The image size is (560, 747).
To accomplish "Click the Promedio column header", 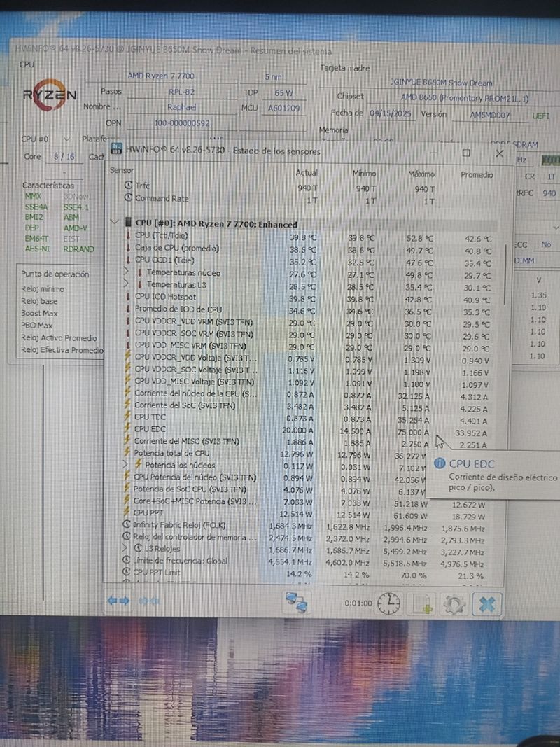I will [x=477, y=175].
